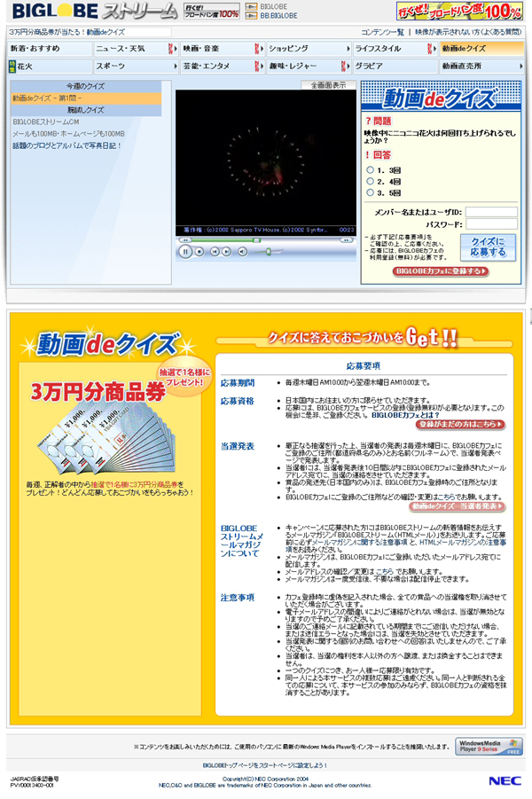Viewport: 532px width, 799px height.
Task: Click the fireworks video display
Action: [265, 158]
